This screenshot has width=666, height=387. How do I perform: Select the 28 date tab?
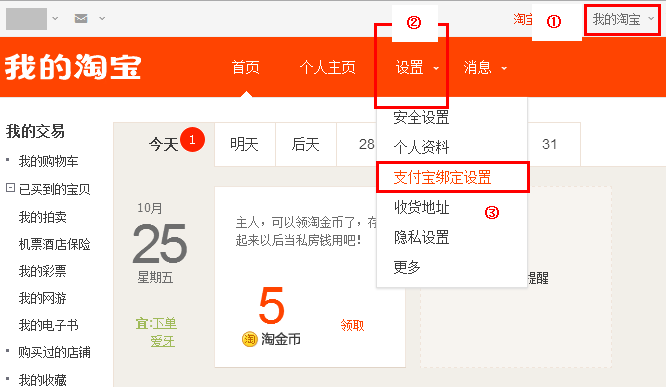click(366, 144)
